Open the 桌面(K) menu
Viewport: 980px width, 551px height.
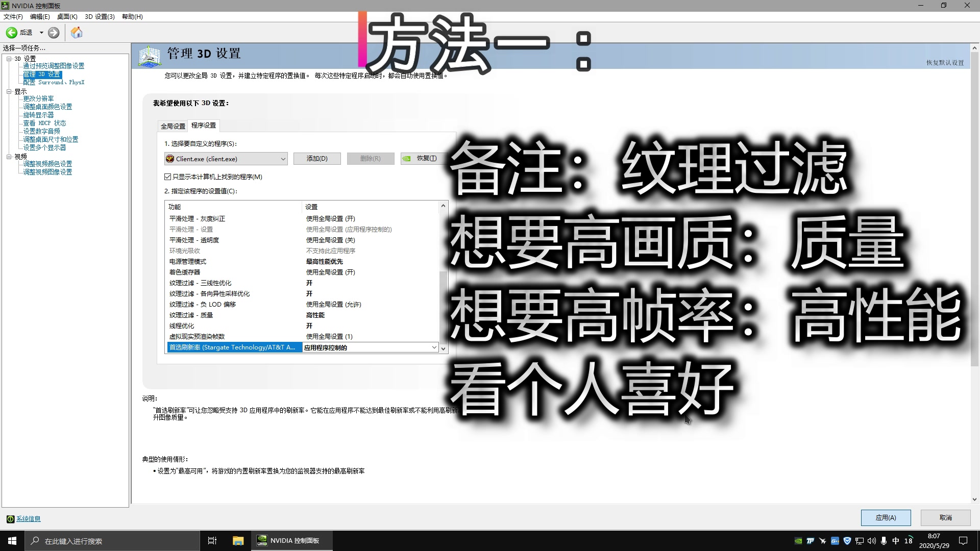pos(67,16)
